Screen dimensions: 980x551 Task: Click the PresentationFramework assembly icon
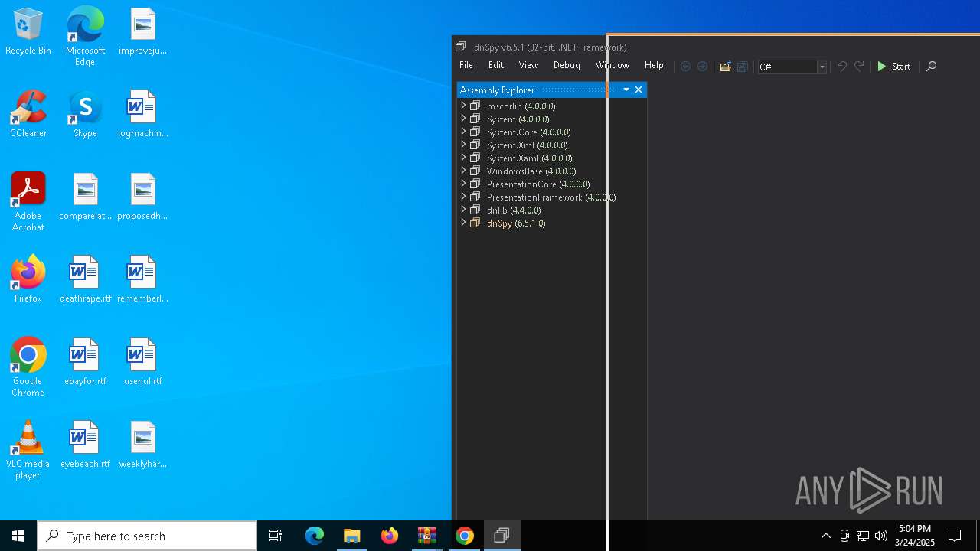point(475,197)
